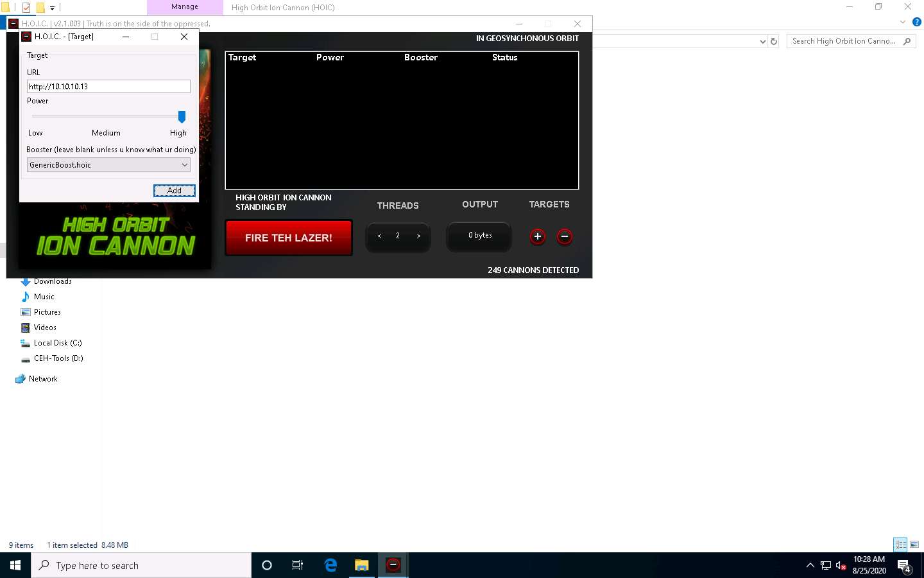Open Local Disk (C:) in navigation pane
The width and height of the screenshot is (924, 578).
click(x=58, y=343)
